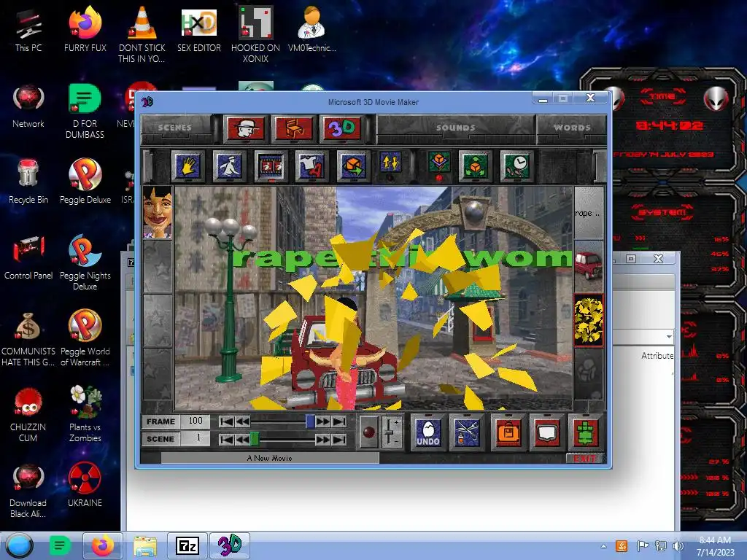Open the actor browser (man with hat)
Image resolution: width=747 pixels, height=560 pixels.
tap(245, 128)
